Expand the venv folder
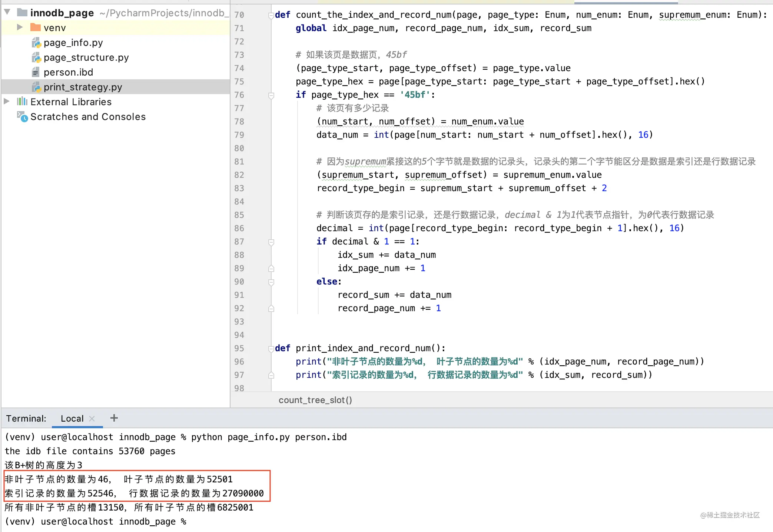Image resolution: width=773 pixels, height=532 pixels. [x=20, y=27]
